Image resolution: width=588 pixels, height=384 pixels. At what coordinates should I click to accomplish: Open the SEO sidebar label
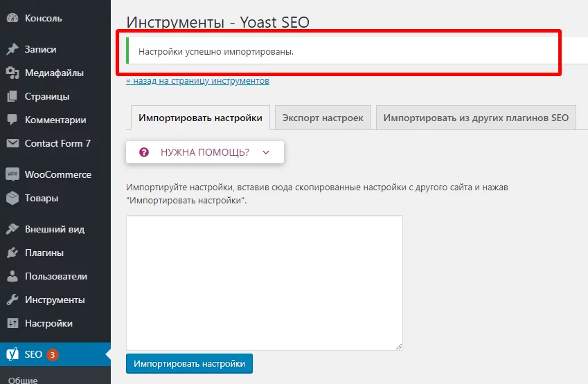click(x=33, y=354)
